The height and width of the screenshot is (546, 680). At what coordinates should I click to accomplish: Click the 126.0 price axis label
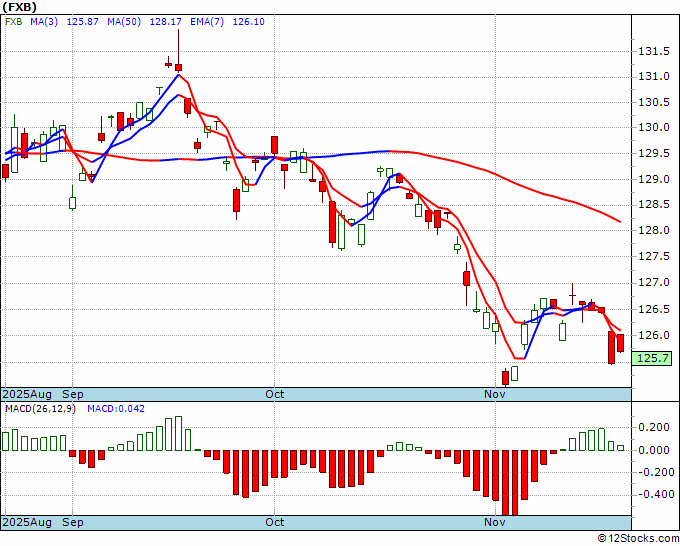pos(654,335)
